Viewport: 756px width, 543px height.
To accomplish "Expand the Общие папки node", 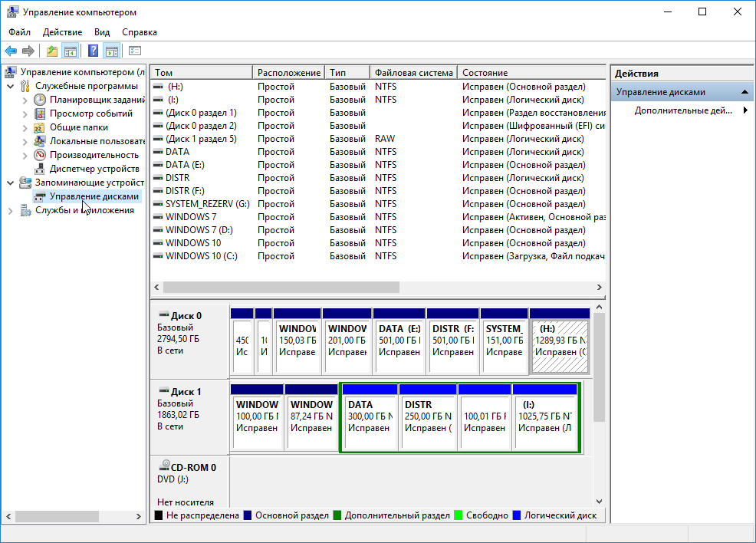I will click(x=25, y=128).
